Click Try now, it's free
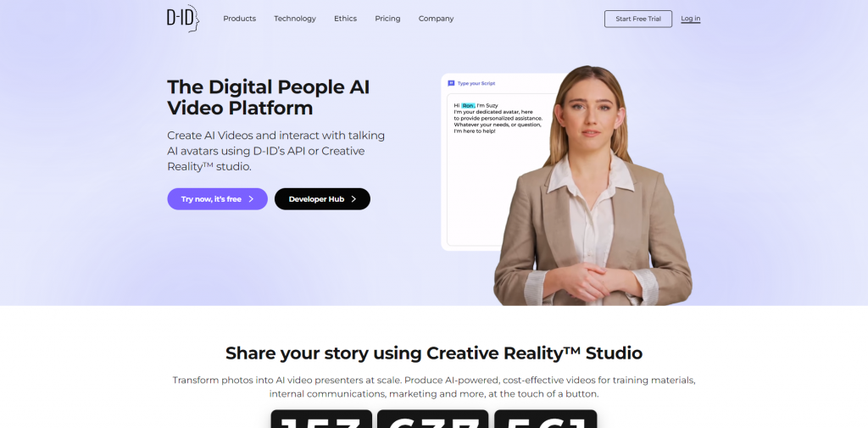868x428 pixels. tap(218, 199)
